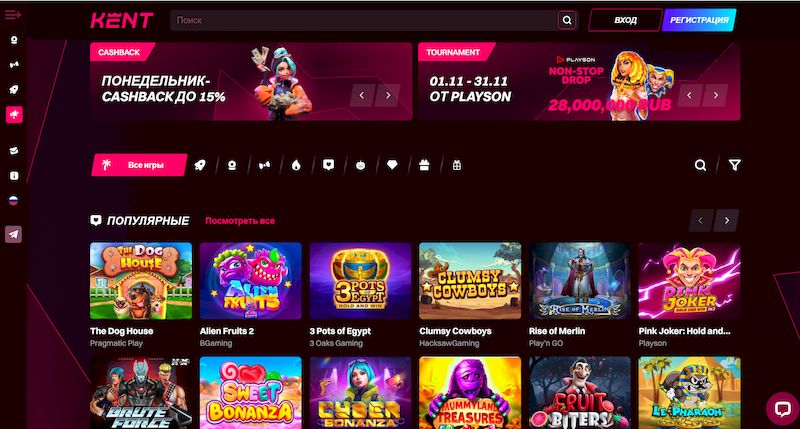
Task: Click the ВХОД login button
Action: (625, 20)
